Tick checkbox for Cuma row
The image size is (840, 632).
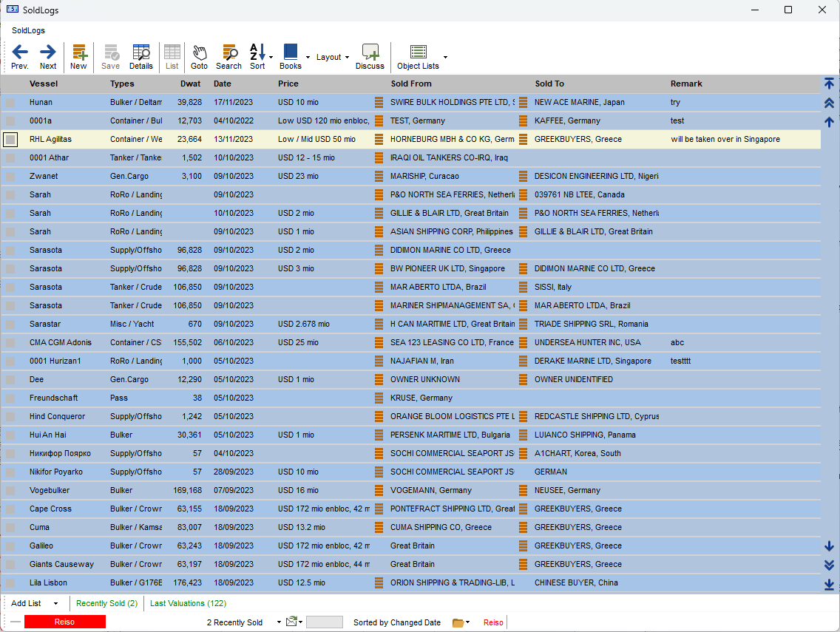[10, 528]
